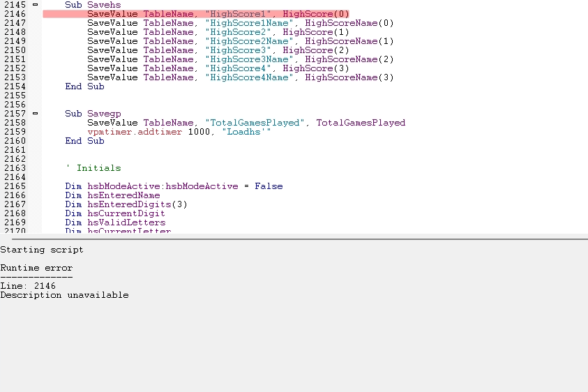588x392 pixels.
Task: Click Sub Savehs header text
Action: click(93, 5)
